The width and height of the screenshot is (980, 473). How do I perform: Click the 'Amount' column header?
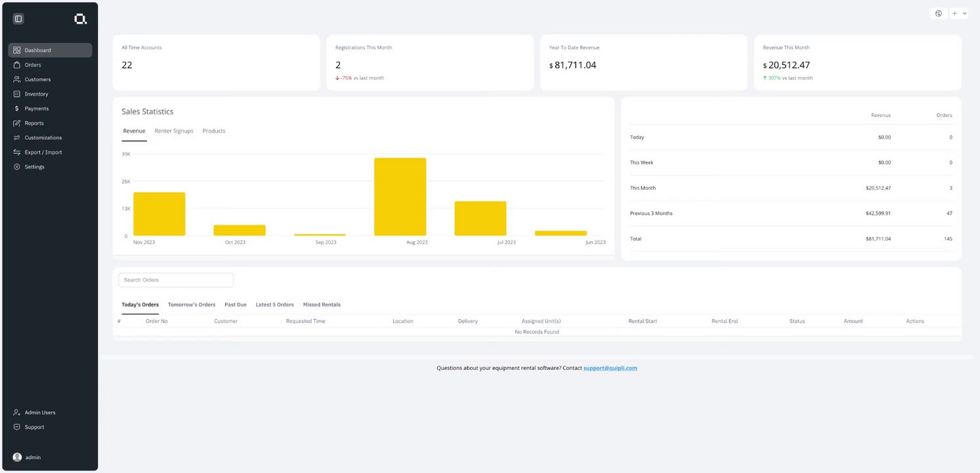(853, 321)
